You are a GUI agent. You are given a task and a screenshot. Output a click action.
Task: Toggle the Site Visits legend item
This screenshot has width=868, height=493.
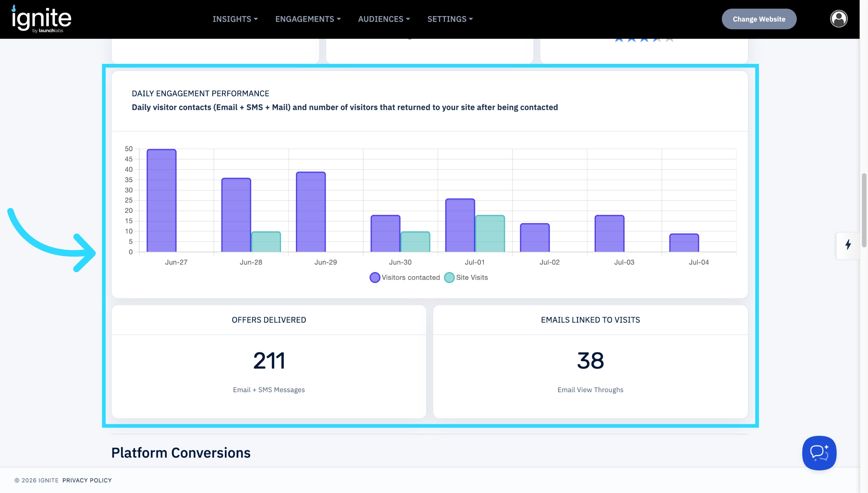point(466,278)
